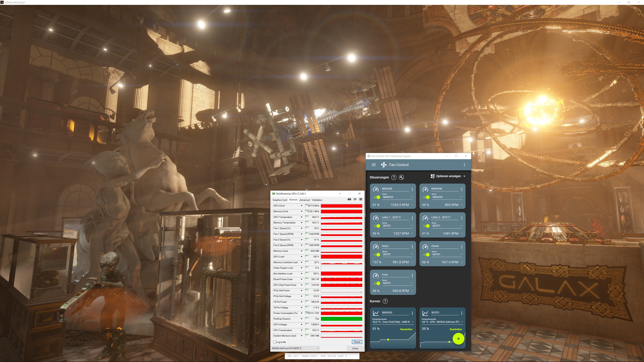Viewport: 644px width, 362px height.
Task: Open the GPU-Z hamburger menu icon
Action: pos(361,199)
